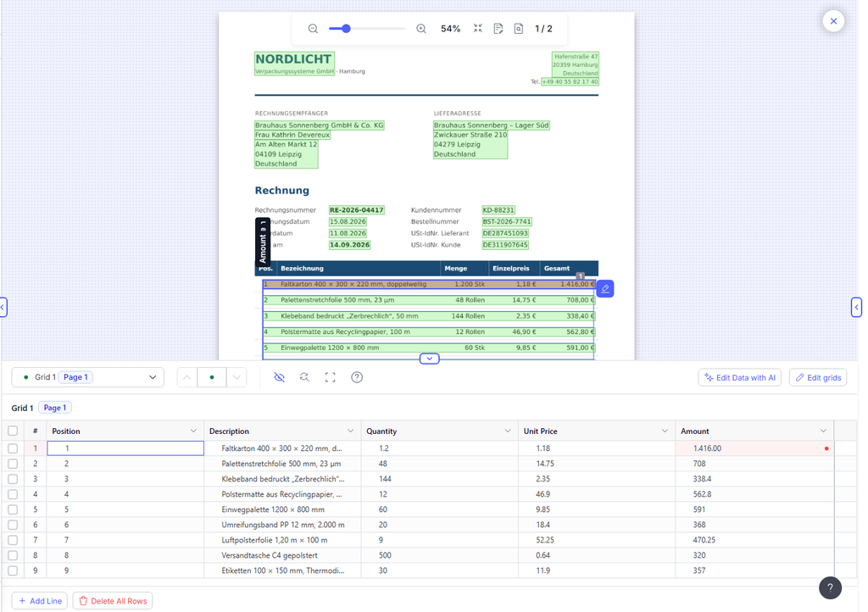Click the KD-88231 customer number field

pos(498,210)
